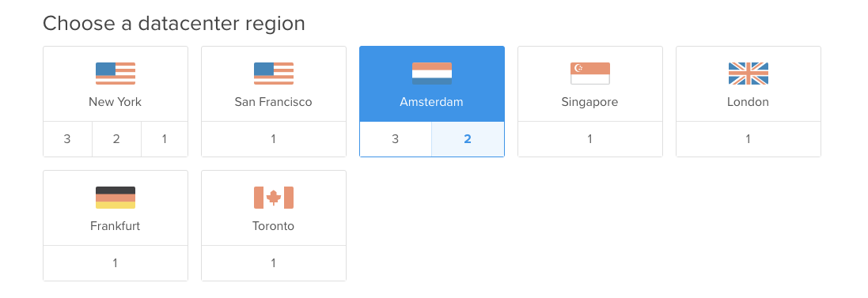
Task: Click the Singapore region label
Action: click(589, 102)
